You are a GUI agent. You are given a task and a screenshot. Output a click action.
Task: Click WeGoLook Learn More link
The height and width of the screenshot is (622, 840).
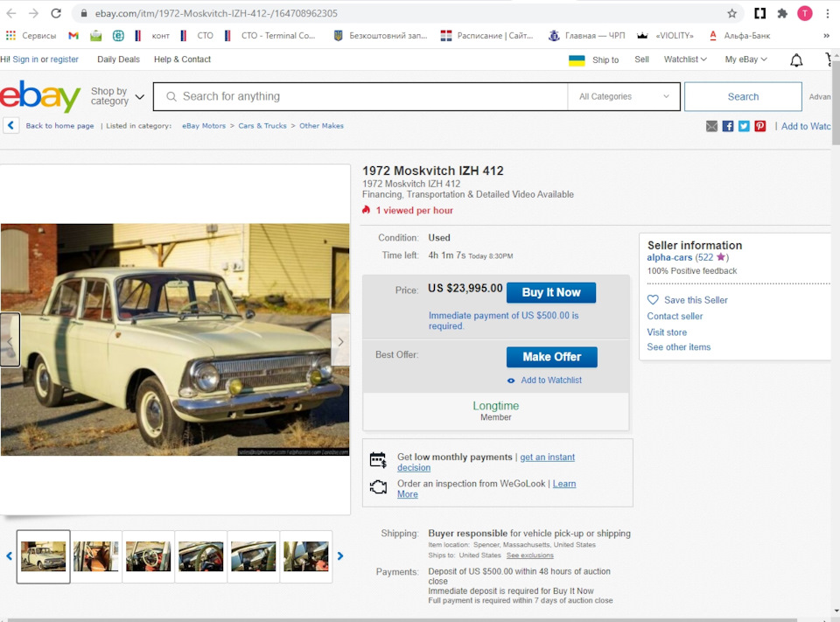pyautogui.click(x=564, y=484)
